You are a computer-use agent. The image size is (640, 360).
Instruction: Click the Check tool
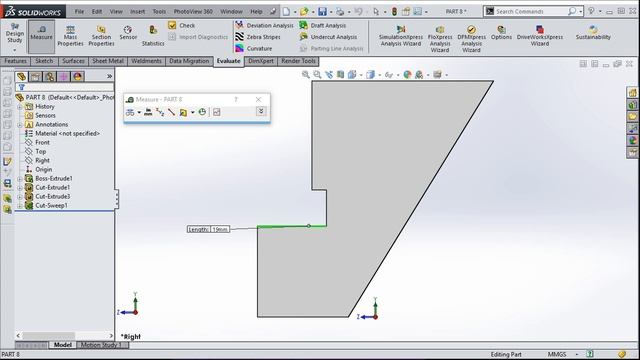tap(182, 25)
